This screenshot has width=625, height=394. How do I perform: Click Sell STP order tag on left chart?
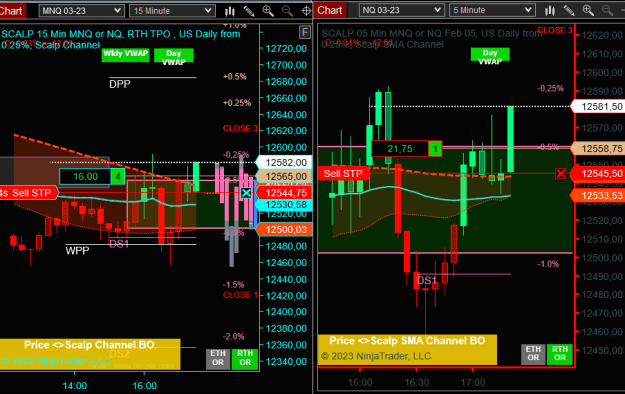coord(28,193)
